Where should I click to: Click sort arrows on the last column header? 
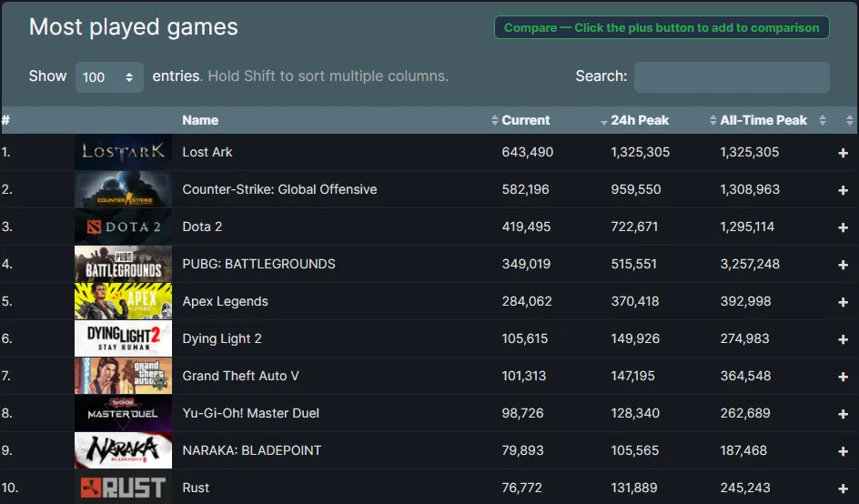pos(849,120)
